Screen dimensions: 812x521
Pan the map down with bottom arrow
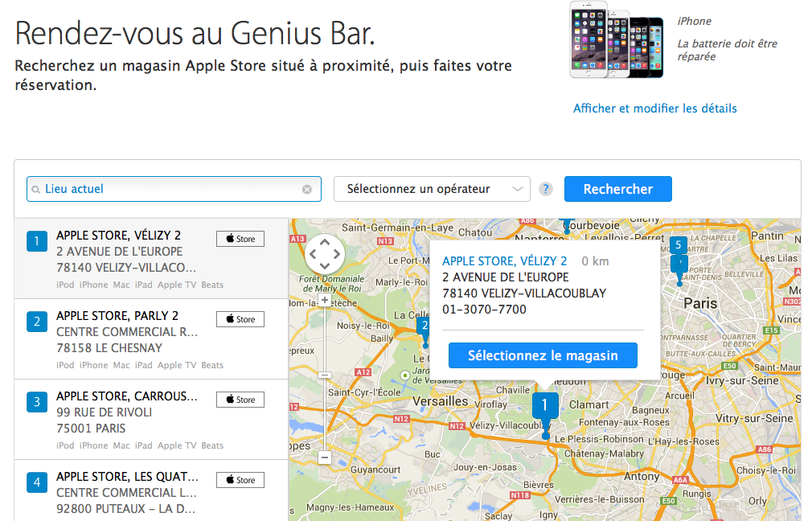pos(325,266)
